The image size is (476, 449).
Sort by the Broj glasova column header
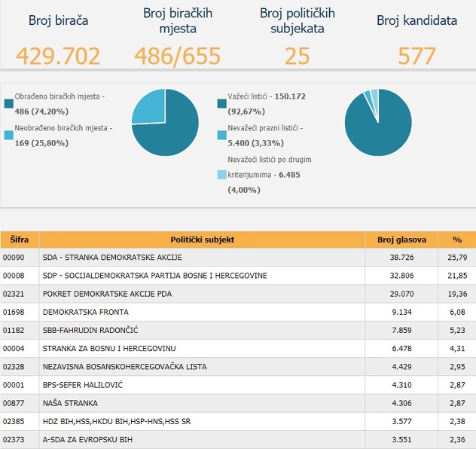click(x=401, y=240)
